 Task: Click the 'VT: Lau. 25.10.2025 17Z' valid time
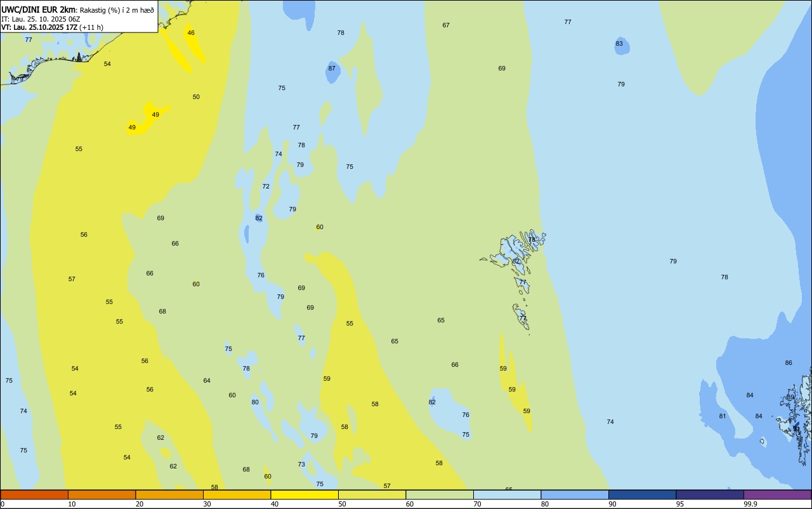coord(39,27)
